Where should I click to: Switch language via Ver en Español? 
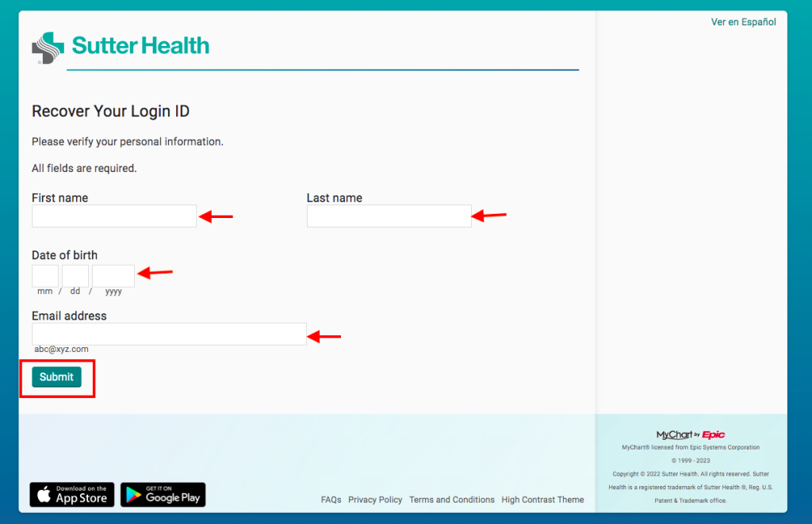coord(743,21)
